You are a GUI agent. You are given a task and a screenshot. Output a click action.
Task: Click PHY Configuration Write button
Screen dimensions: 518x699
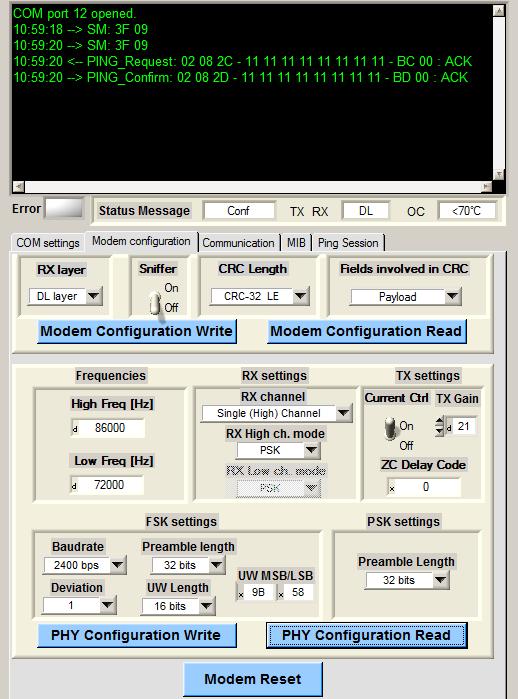pyautogui.click(x=136, y=635)
